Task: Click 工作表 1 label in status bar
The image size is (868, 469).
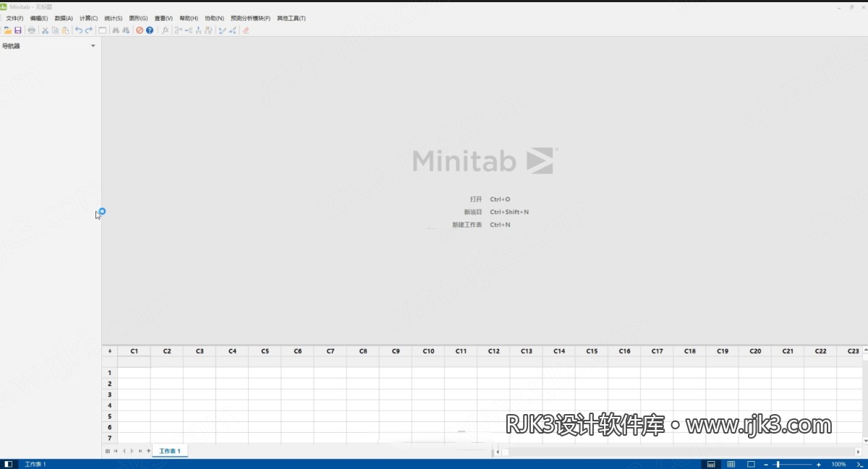Action: pos(35,464)
